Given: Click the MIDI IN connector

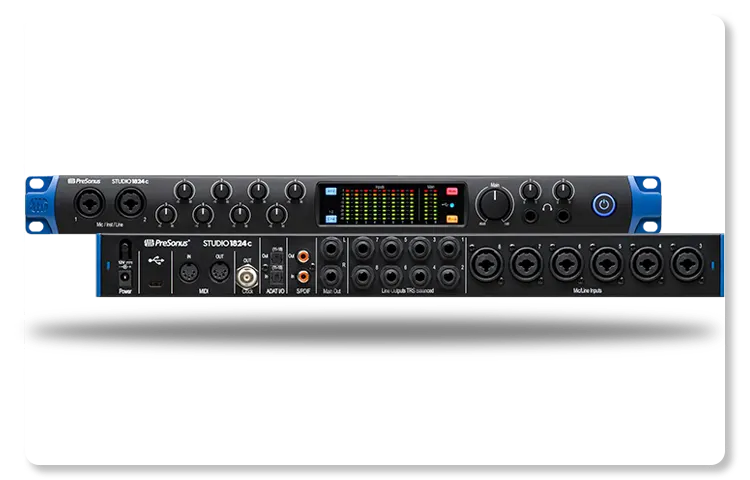Looking at the screenshot, I should [x=188, y=273].
